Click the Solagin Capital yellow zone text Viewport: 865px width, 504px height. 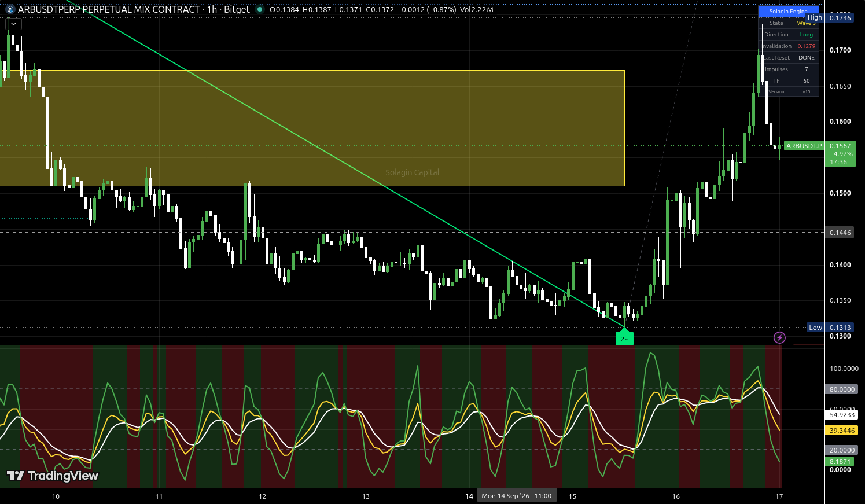tap(413, 172)
